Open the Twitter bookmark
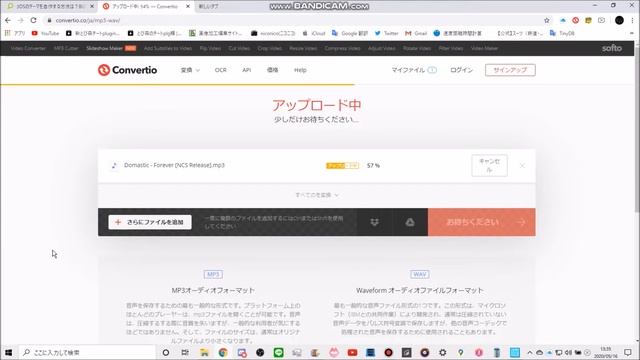This screenshot has height=360, width=640. [x=386, y=33]
